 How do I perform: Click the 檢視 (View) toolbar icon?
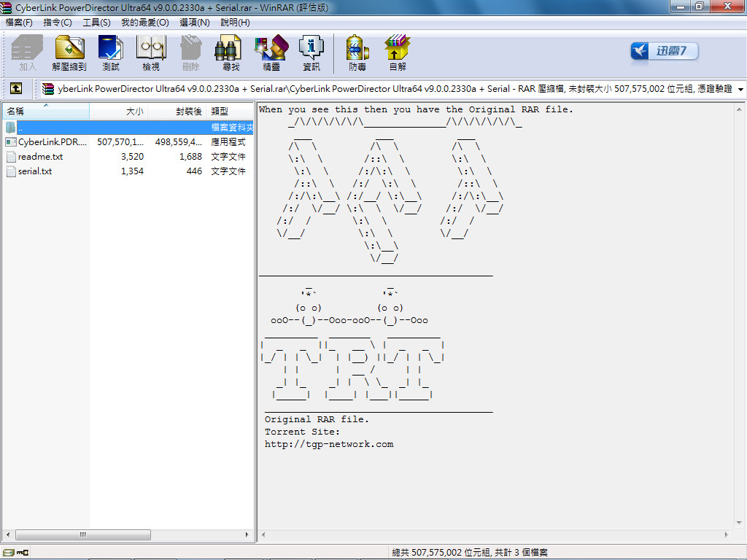tap(151, 52)
